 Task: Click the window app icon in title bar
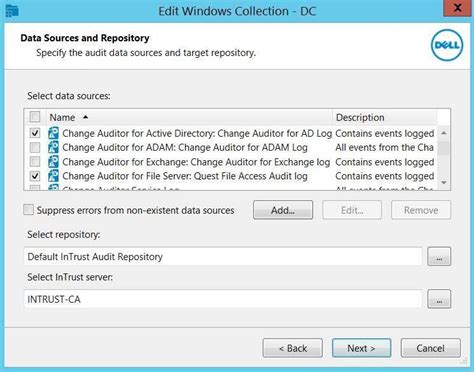point(12,10)
